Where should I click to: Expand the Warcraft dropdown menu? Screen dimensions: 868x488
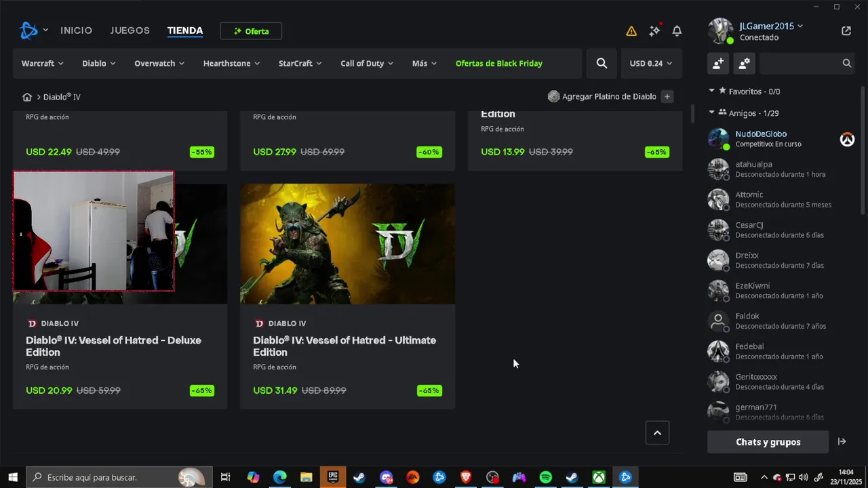(x=42, y=63)
